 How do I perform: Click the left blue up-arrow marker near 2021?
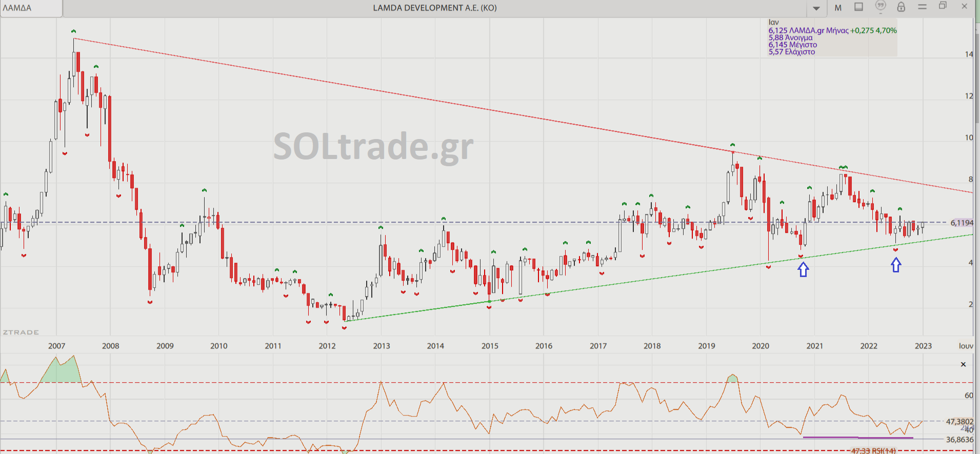coord(803,269)
